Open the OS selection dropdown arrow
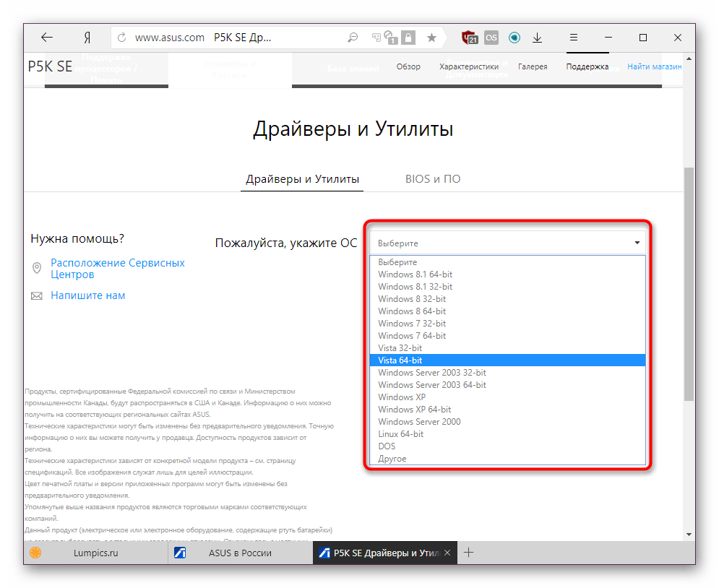The image size is (719, 588). [637, 243]
